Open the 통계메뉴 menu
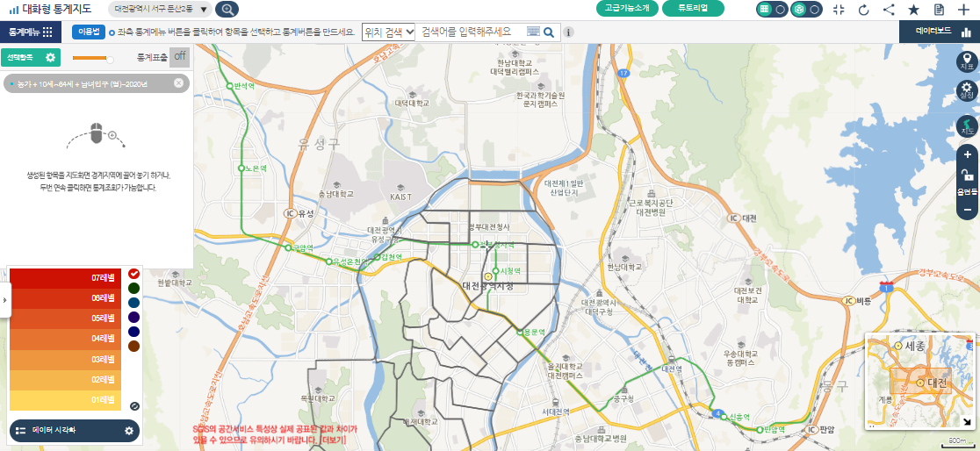980x451 pixels. click(31, 32)
